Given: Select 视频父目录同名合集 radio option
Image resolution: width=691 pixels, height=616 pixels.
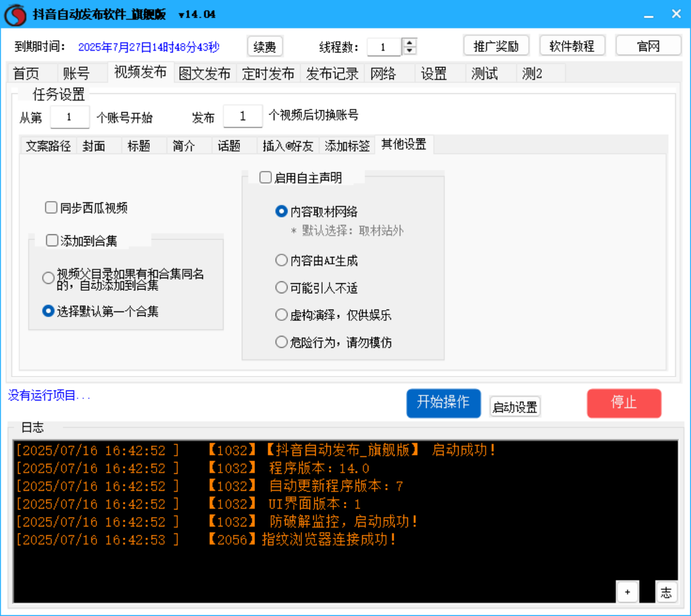Looking at the screenshot, I should [48, 278].
